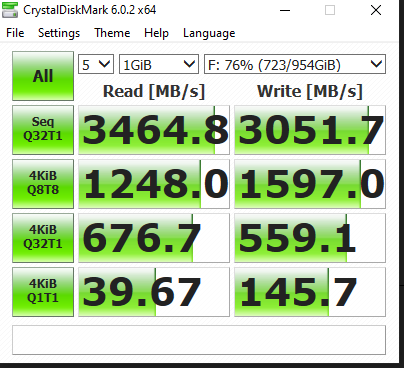The height and width of the screenshot is (368, 404).
Task: Click the empty comment field at bottom
Action: pyautogui.click(x=199, y=340)
